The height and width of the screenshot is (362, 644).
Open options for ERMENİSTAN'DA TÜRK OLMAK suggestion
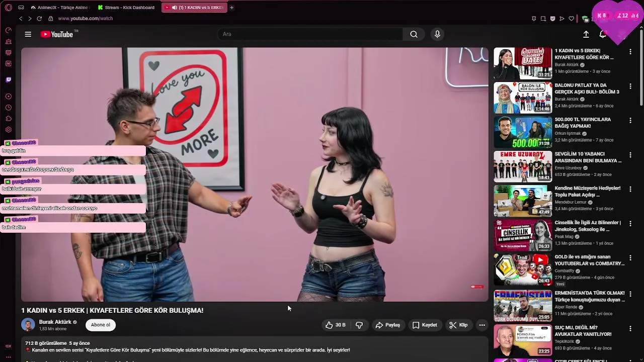(630, 294)
